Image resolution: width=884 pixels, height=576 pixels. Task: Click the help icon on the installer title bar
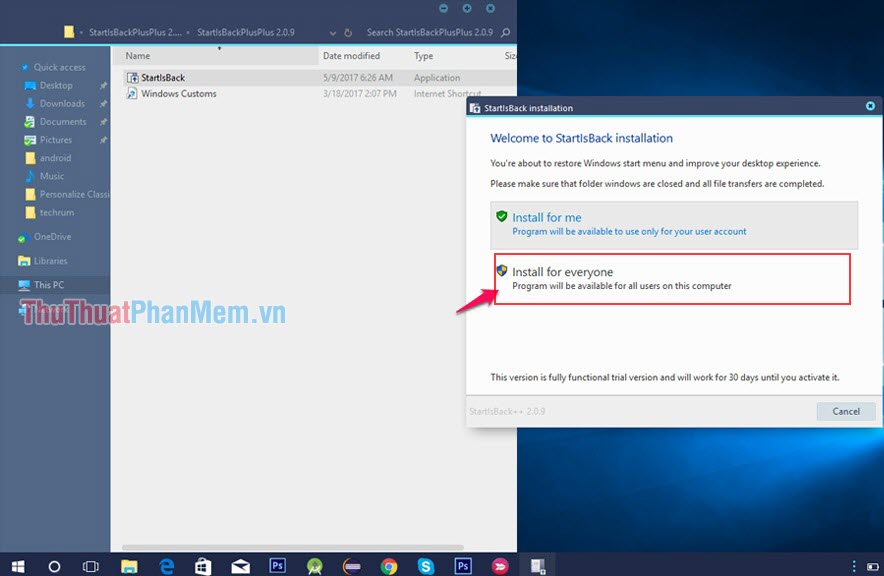pyautogui.click(x=869, y=106)
